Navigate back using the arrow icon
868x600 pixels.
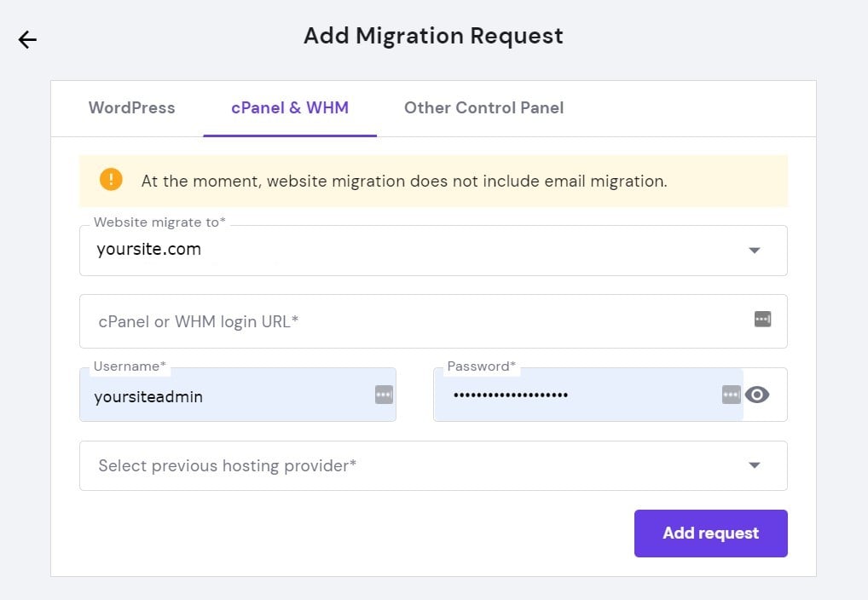pyautogui.click(x=26, y=39)
